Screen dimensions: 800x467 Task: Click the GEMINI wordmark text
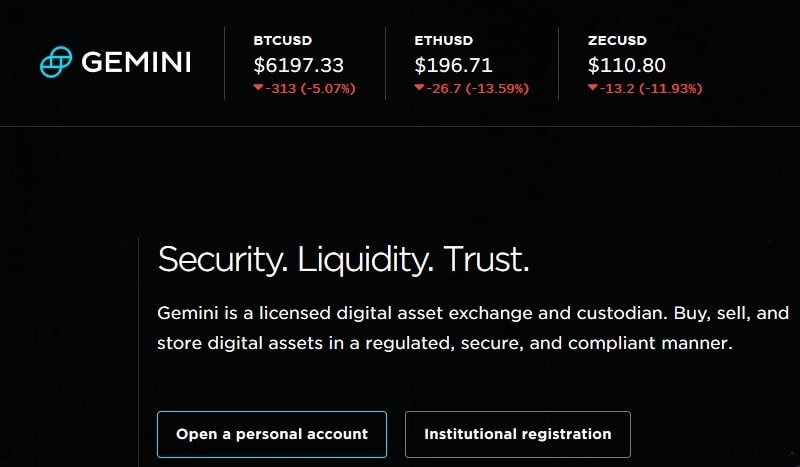135,62
